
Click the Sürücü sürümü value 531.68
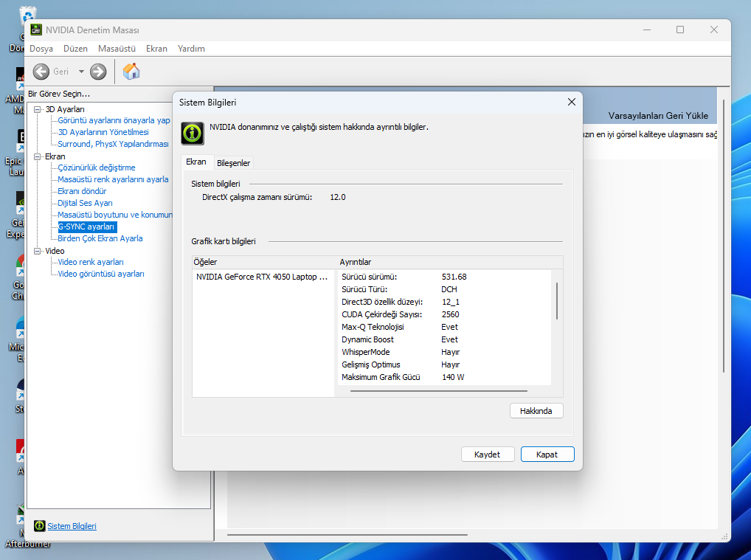(454, 277)
